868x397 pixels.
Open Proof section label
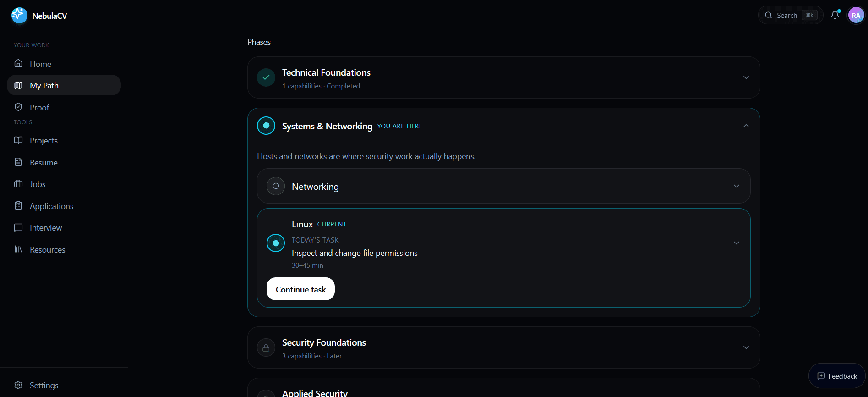click(x=39, y=107)
